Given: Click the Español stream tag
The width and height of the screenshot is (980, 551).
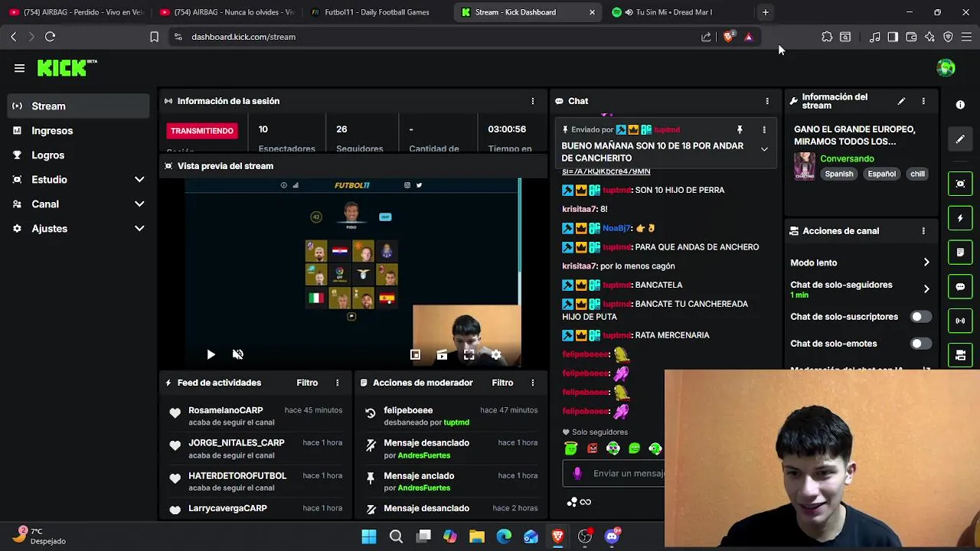Looking at the screenshot, I should tap(881, 174).
